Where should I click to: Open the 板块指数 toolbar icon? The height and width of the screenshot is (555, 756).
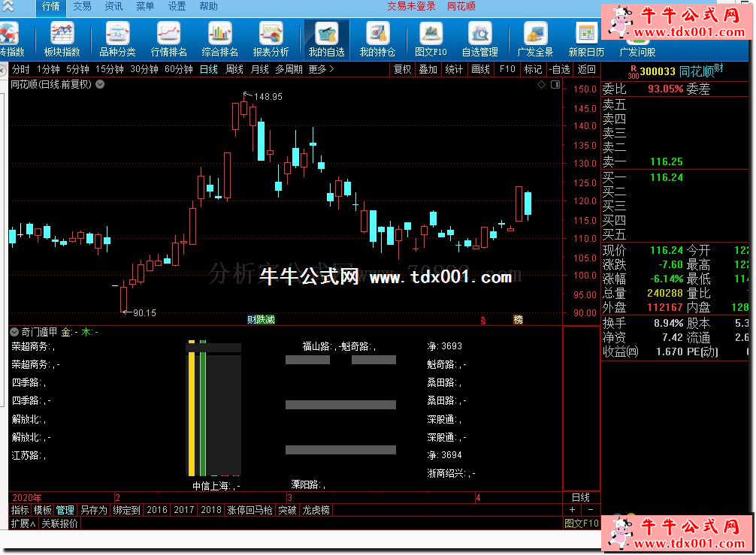point(62,40)
